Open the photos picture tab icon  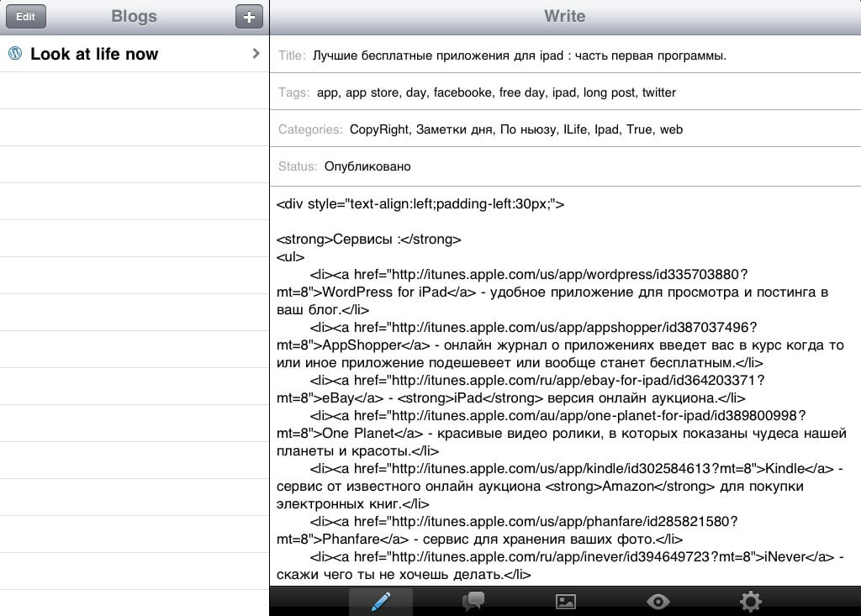[x=566, y=602]
